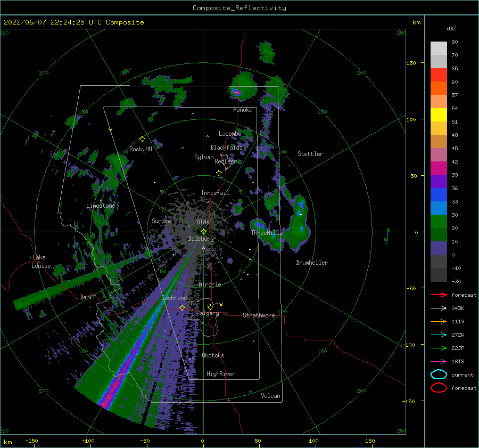Click the red forecast arrow legend icon
The height and width of the screenshot is (448, 479).
pyautogui.click(x=439, y=295)
